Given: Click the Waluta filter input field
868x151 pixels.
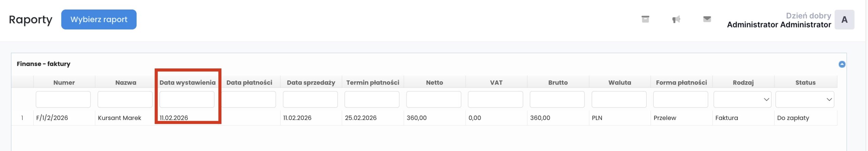Looking at the screenshot, I should click(x=619, y=100).
